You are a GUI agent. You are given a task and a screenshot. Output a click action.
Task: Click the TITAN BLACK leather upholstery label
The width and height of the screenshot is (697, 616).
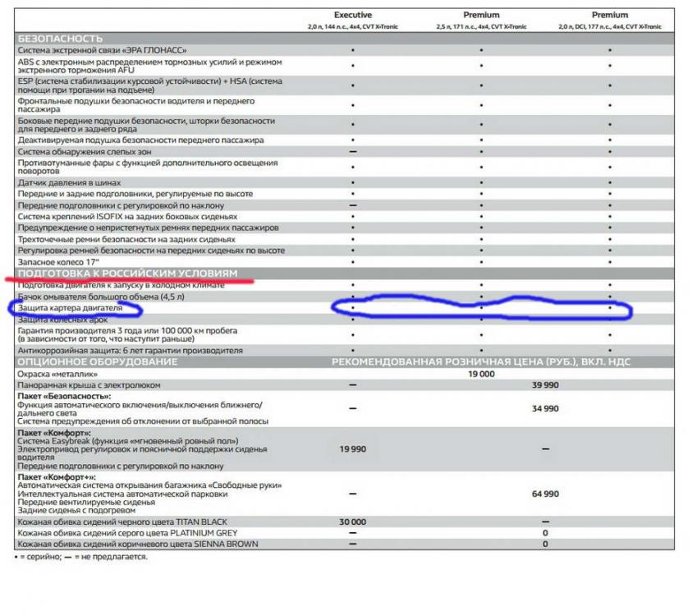click(x=122, y=522)
